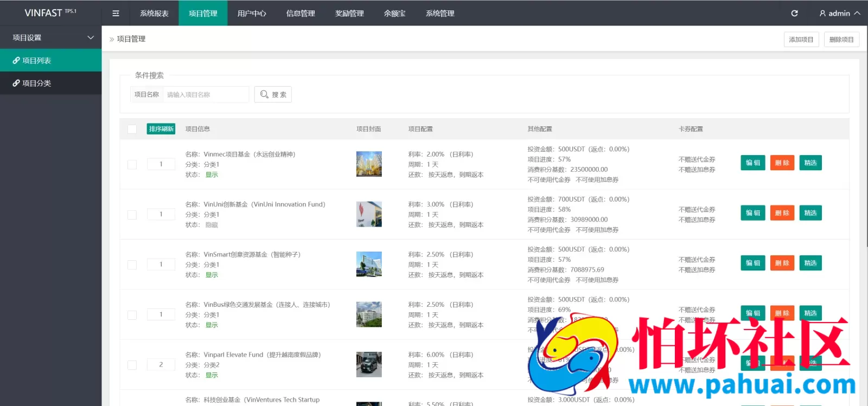Select the 项目管理 top tab

click(203, 13)
